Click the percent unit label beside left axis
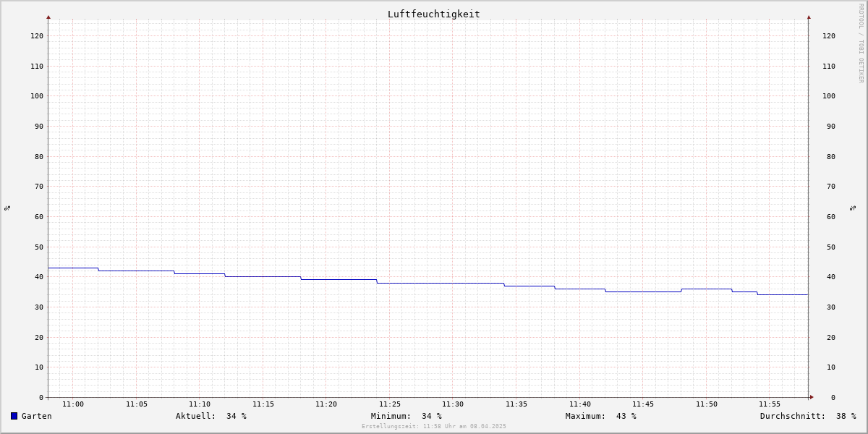Screen dimensions: 868x434 (x=7, y=208)
